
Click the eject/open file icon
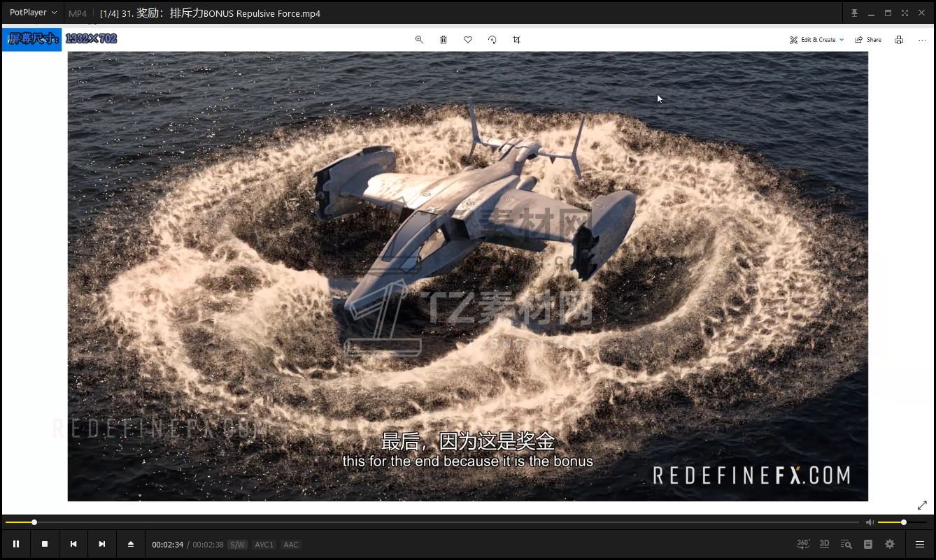pos(131,544)
